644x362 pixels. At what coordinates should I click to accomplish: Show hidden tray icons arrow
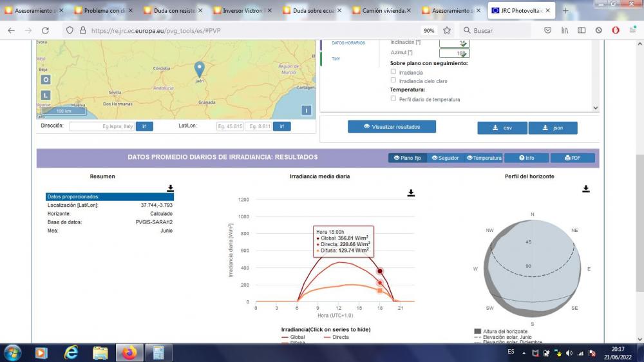click(524, 353)
